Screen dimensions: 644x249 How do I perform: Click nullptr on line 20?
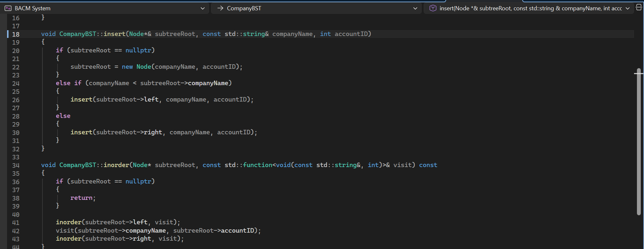(x=138, y=50)
